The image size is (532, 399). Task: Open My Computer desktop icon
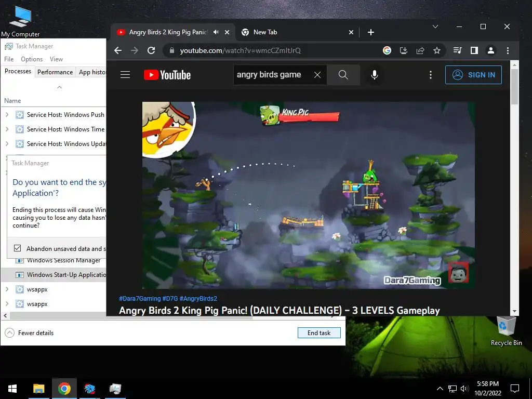(20, 21)
